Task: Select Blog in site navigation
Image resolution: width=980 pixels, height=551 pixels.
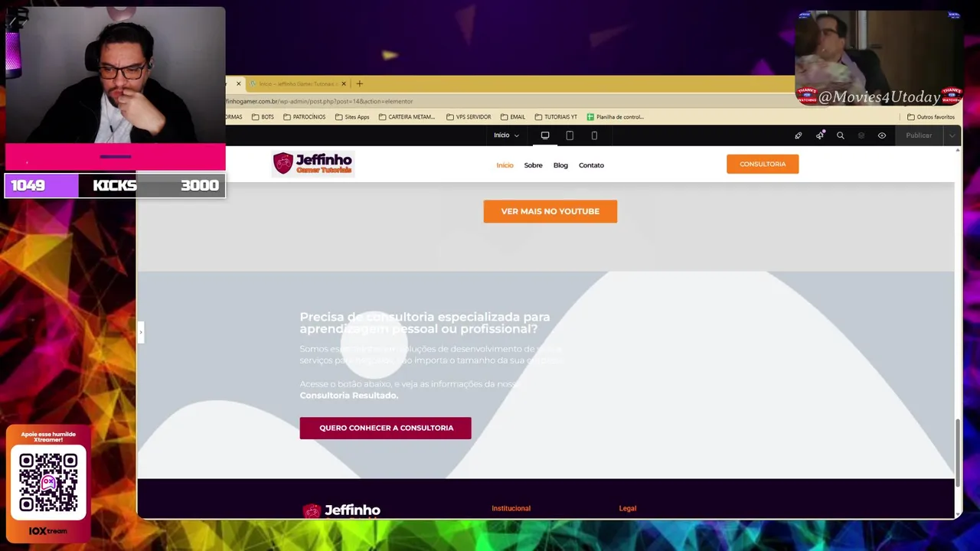Action: coord(560,165)
